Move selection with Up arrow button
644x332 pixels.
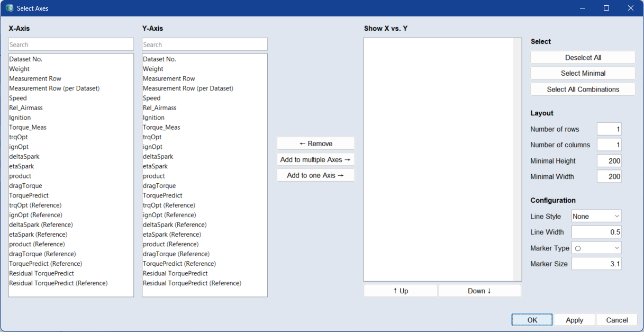click(x=401, y=291)
